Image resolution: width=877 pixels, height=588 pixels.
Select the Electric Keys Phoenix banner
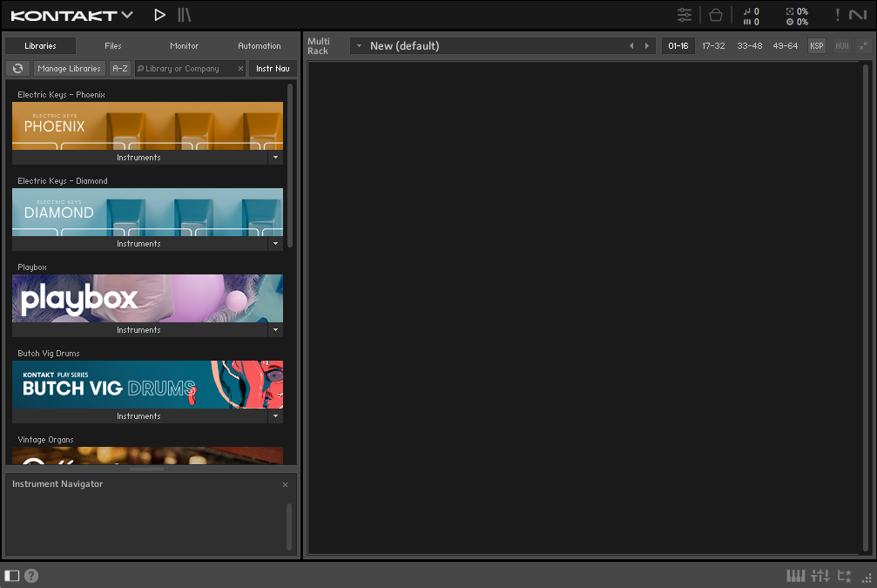tap(148, 125)
